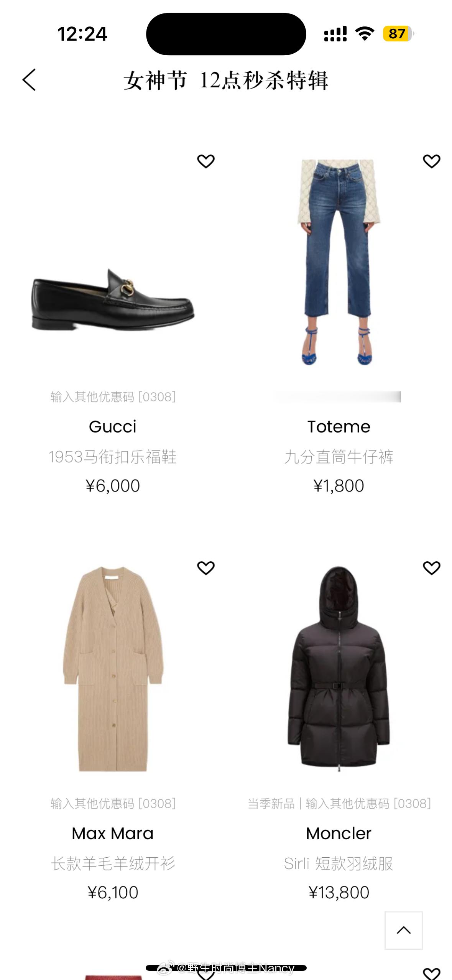Tap the ¥13,800 price label
452x980 pixels.
[339, 893]
